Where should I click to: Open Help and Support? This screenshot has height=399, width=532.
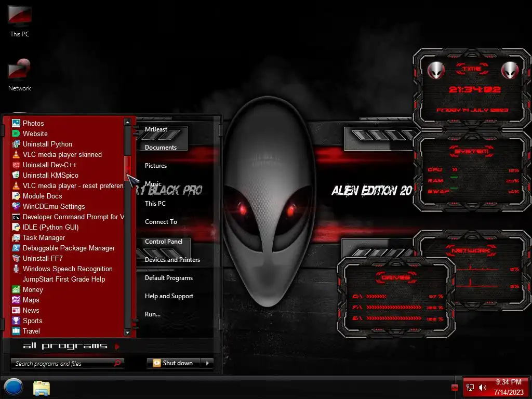click(169, 296)
